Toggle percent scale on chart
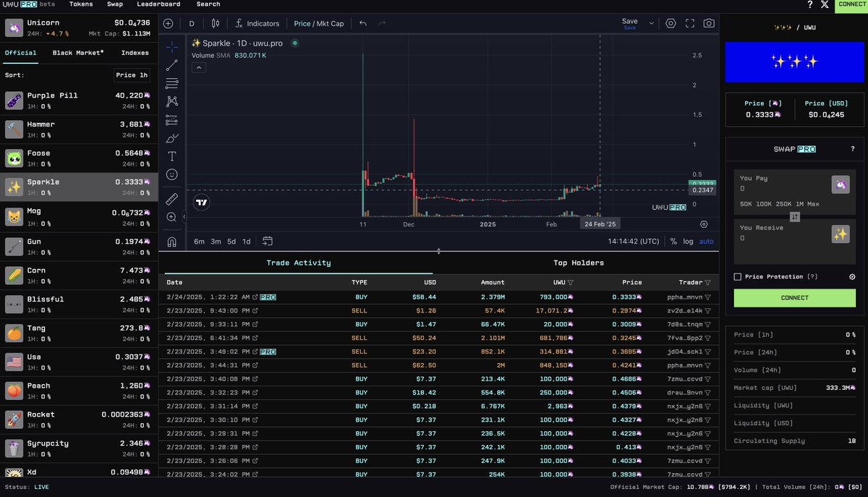 tap(673, 242)
